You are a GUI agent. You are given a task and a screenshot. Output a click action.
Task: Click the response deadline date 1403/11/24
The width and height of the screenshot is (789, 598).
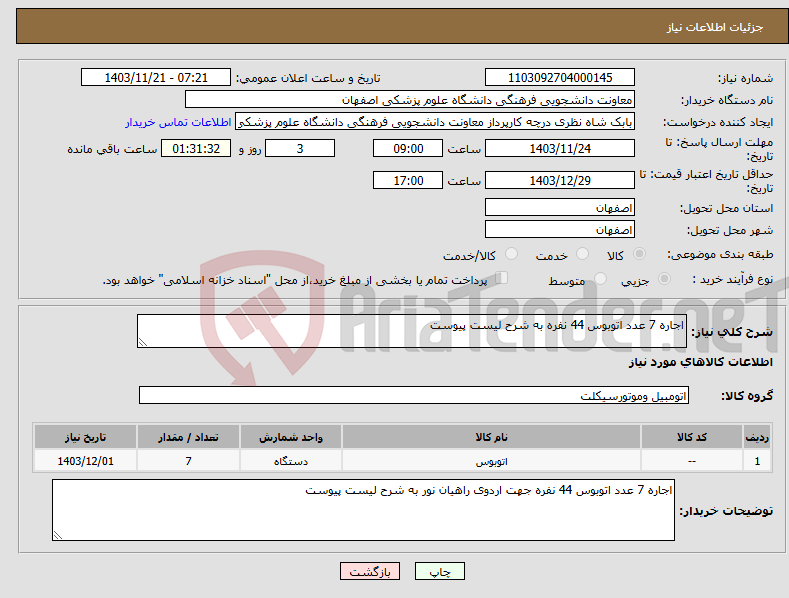[x=560, y=148]
